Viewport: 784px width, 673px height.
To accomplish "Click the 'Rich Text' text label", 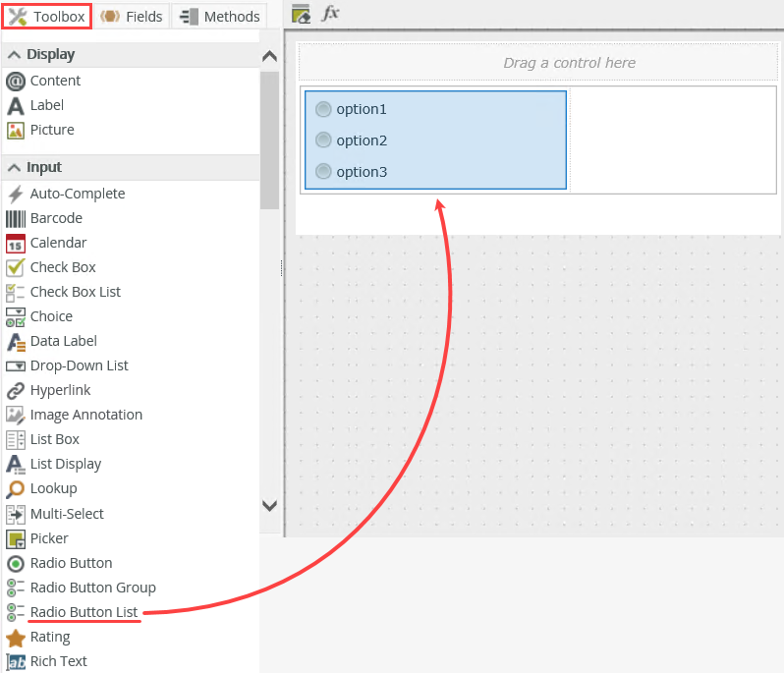I will pos(59,661).
